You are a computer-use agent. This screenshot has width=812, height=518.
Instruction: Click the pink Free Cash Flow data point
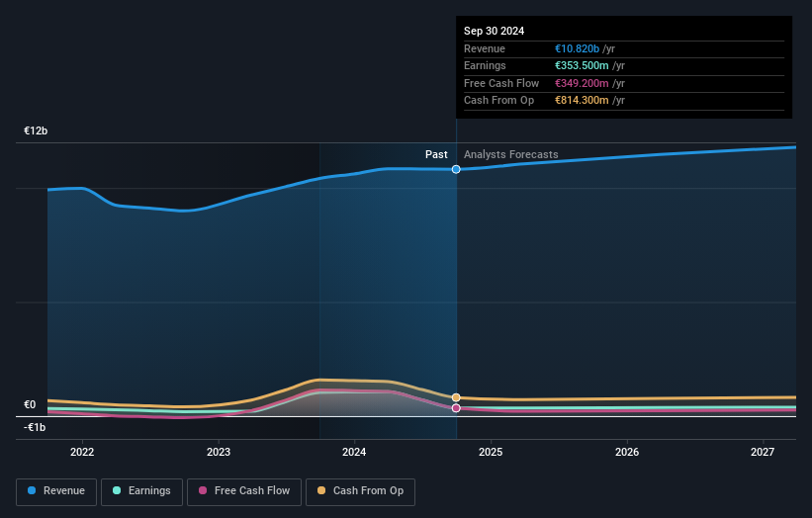pyautogui.click(x=456, y=408)
